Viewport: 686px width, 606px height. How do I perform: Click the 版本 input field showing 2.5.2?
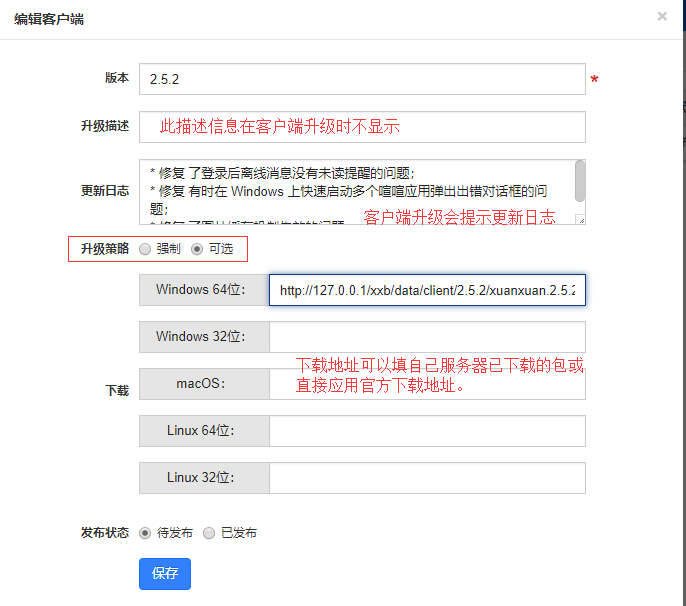[361, 79]
